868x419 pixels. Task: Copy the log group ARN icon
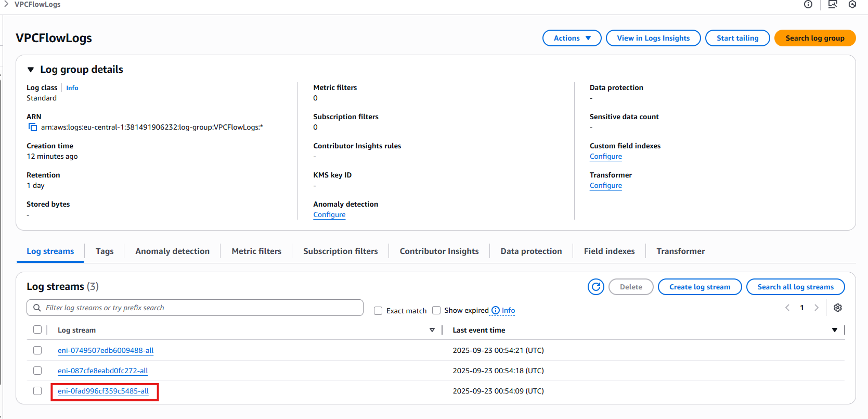pyautogui.click(x=33, y=128)
